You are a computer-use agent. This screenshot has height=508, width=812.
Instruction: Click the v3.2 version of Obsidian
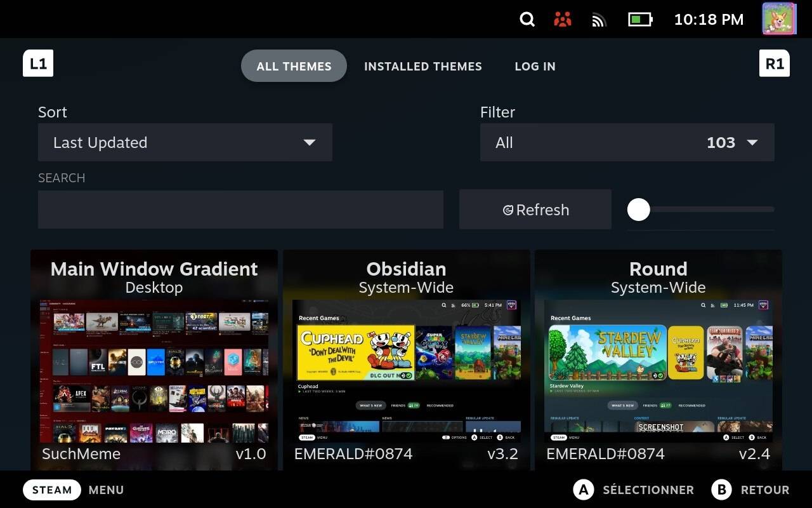coord(503,454)
